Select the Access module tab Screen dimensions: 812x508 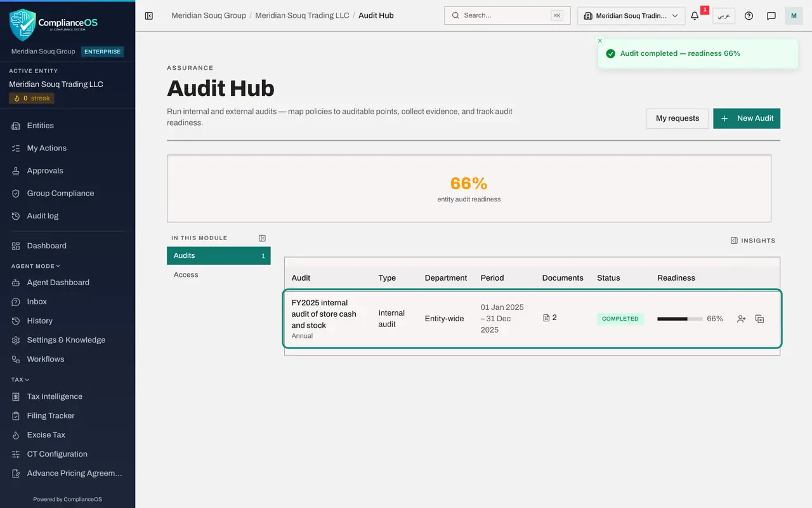(219, 275)
